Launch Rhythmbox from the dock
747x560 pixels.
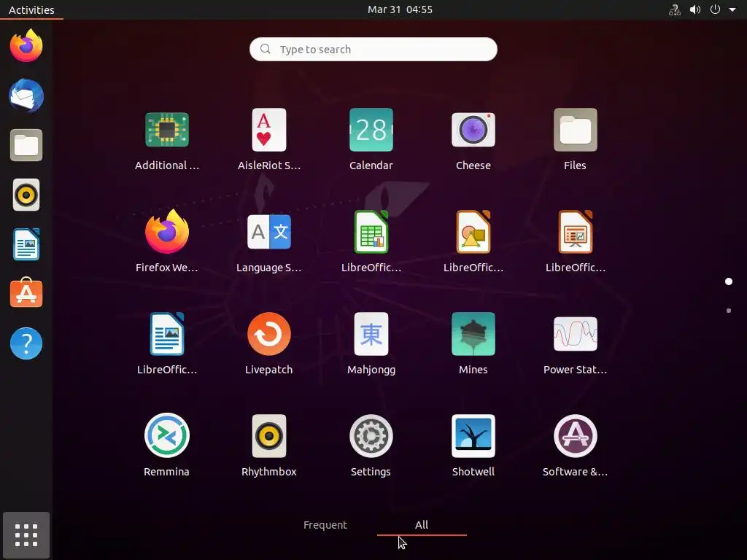coord(26,195)
